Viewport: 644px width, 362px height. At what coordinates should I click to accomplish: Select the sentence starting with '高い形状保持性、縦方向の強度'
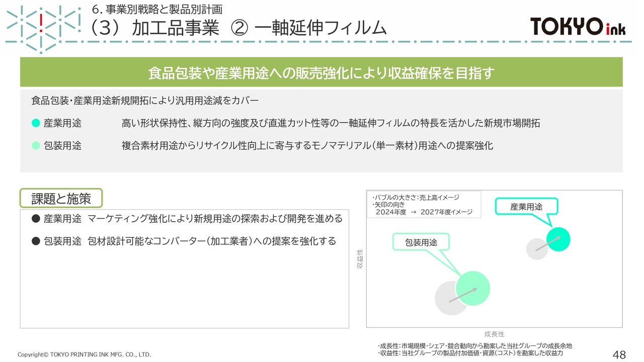pyautogui.click(x=331, y=123)
